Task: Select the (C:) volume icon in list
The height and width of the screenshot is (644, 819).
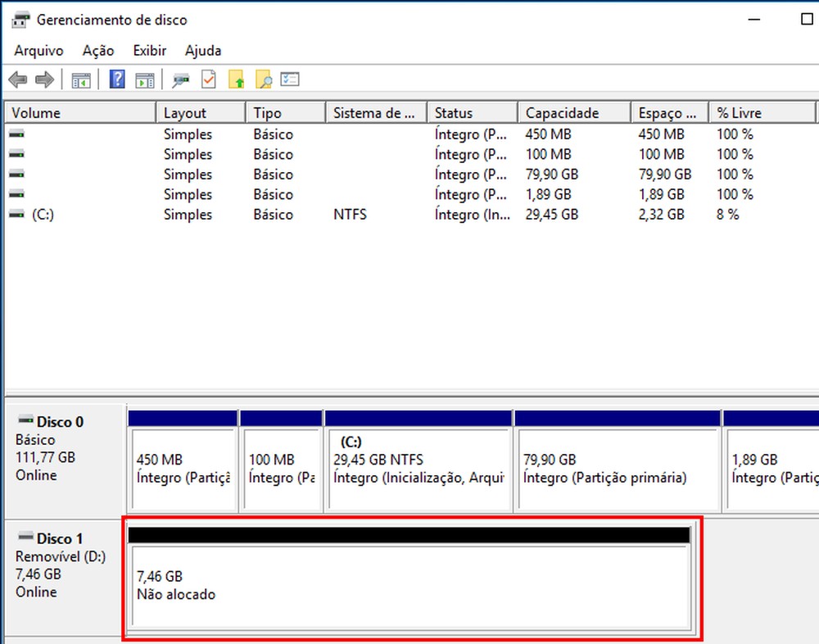Action: (16, 214)
